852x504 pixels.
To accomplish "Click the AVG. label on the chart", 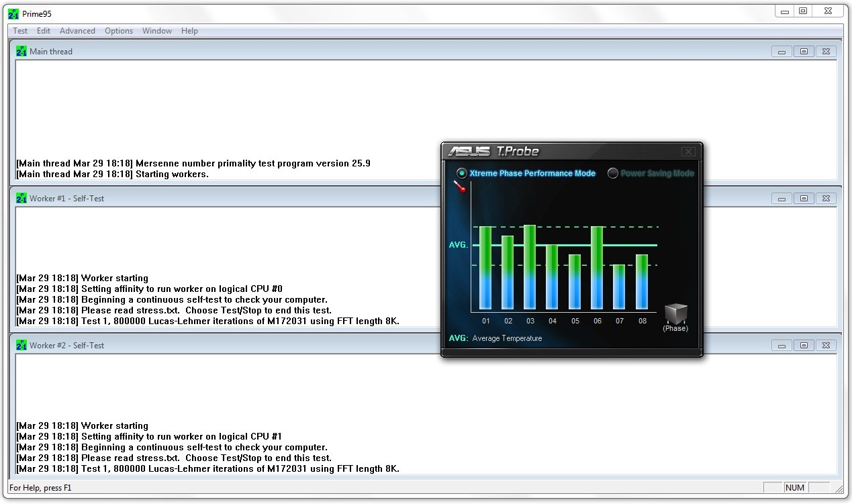I will tap(458, 246).
